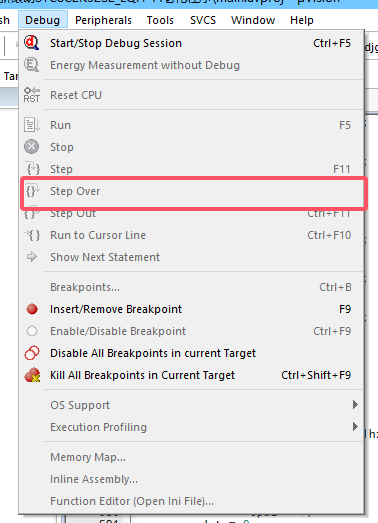378x523 pixels.
Task: Click the Run icon in the Debug menu
Action: click(x=32, y=125)
